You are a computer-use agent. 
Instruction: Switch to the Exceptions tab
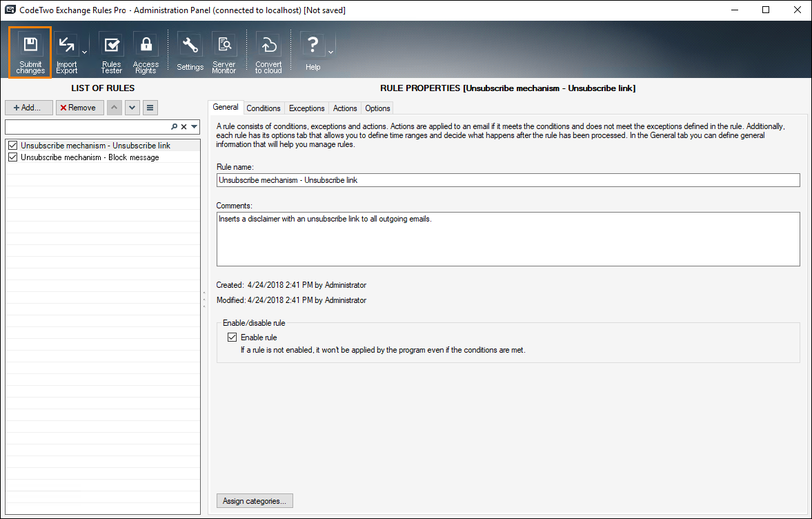(x=306, y=108)
